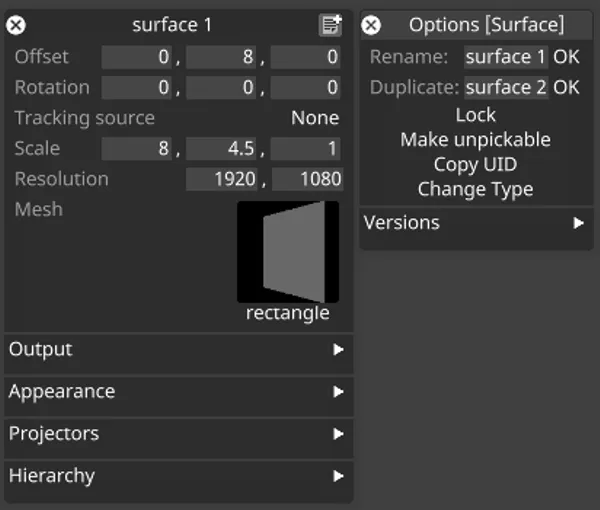Choose Lock in the Options panel
Image resolution: width=600 pixels, height=510 pixels.
476,115
